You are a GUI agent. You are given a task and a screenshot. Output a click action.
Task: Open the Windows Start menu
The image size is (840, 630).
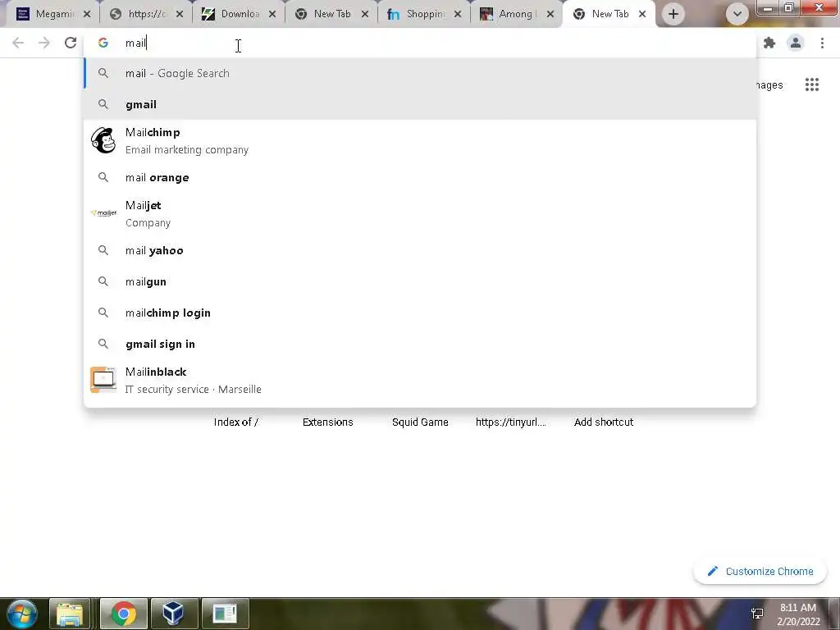pyautogui.click(x=21, y=614)
